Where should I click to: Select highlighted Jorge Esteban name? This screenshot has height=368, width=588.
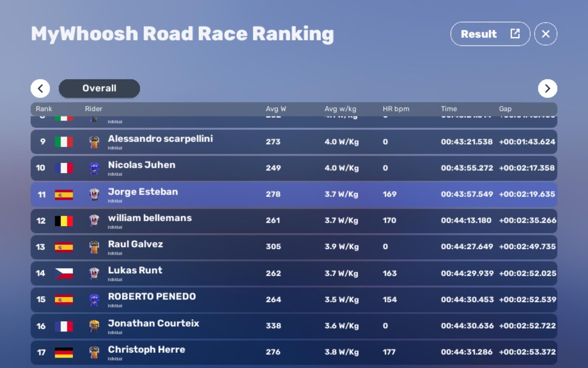pos(143,192)
